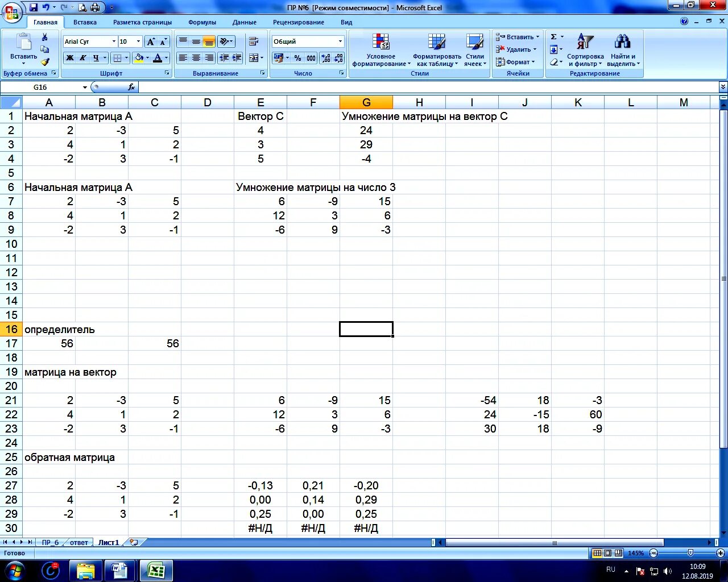Image resolution: width=728 pixels, height=582 pixels.
Task: Click the Copy icon in clipboard group
Action: click(45, 49)
